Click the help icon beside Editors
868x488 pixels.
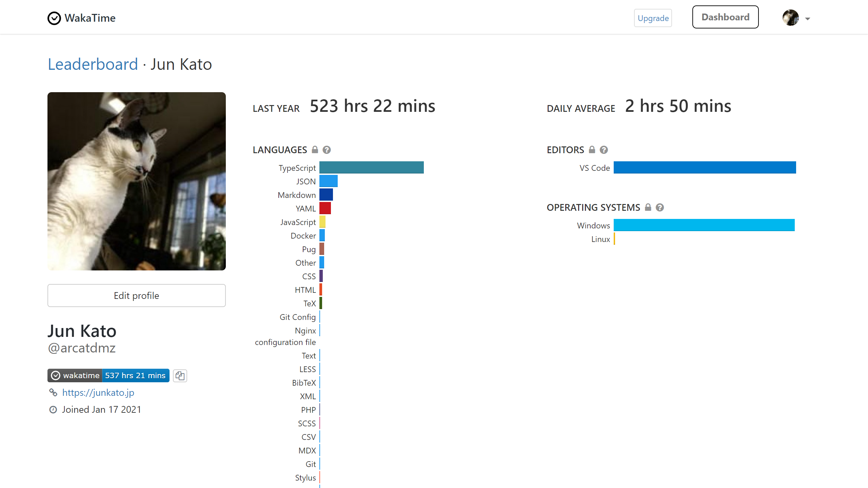[604, 150]
